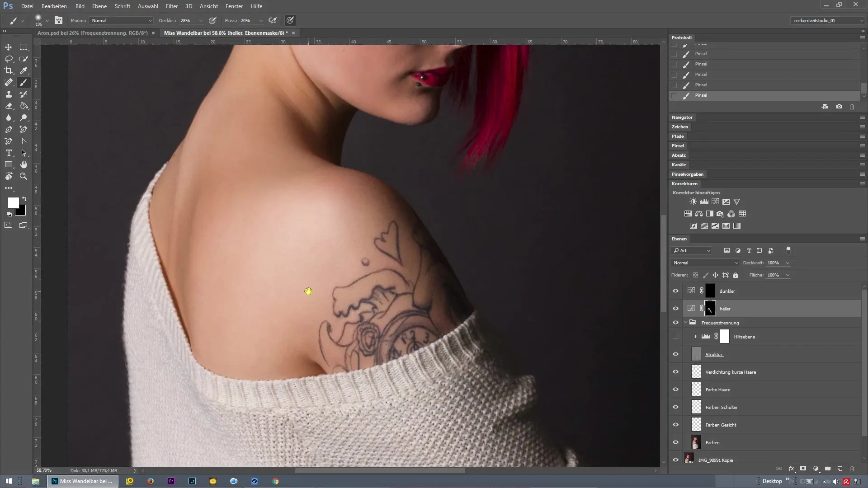
Task: Hide the Farbe Haare layer
Action: (x=675, y=389)
